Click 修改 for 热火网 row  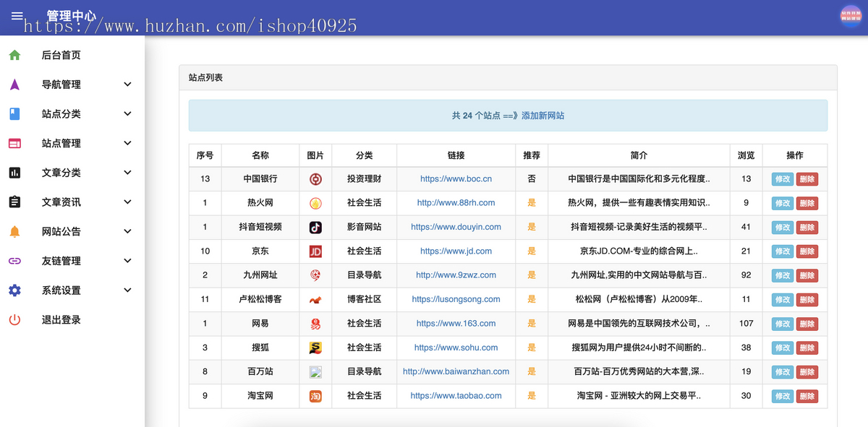783,204
